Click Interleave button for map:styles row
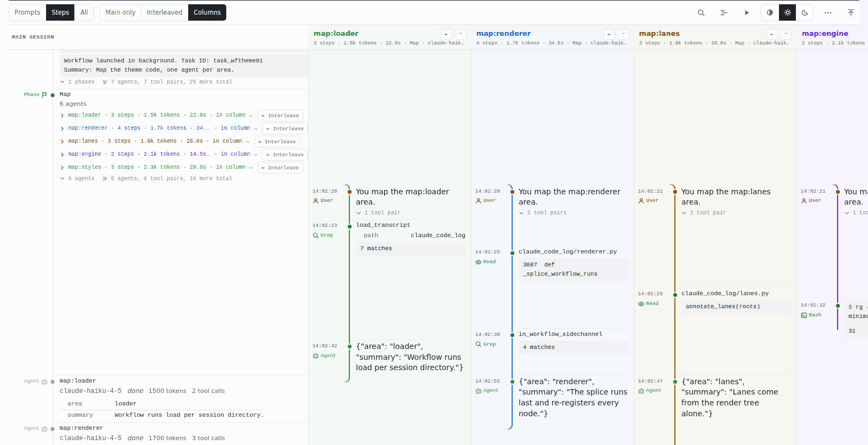868x445 pixels. point(280,168)
